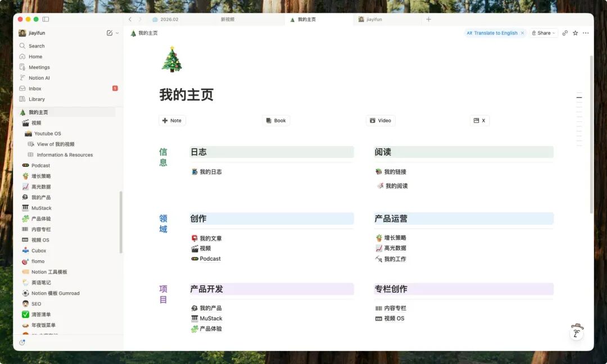Image resolution: width=607 pixels, height=364 pixels.
Task: Click the page vertical scrollbar
Action: click(x=591, y=134)
